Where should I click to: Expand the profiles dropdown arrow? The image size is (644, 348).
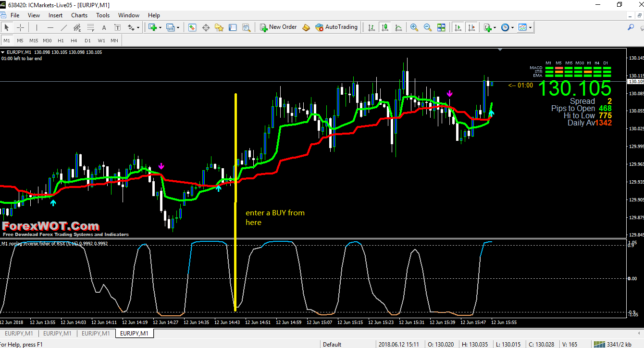178,27
